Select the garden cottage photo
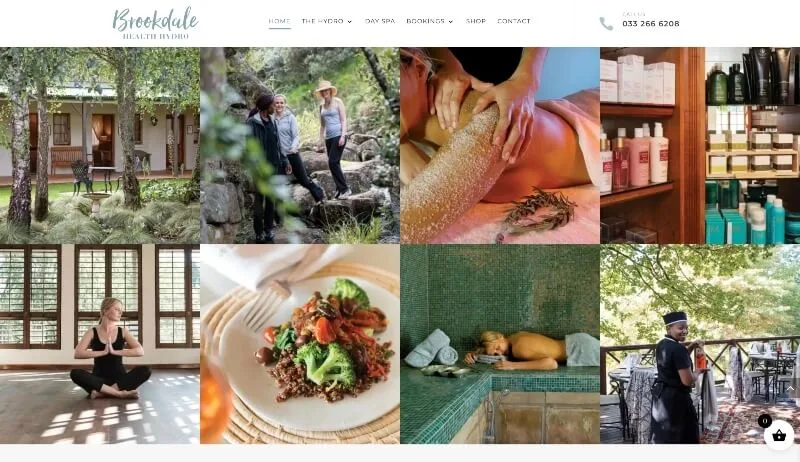This screenshot has height=462, width=800. coord(100,145)
